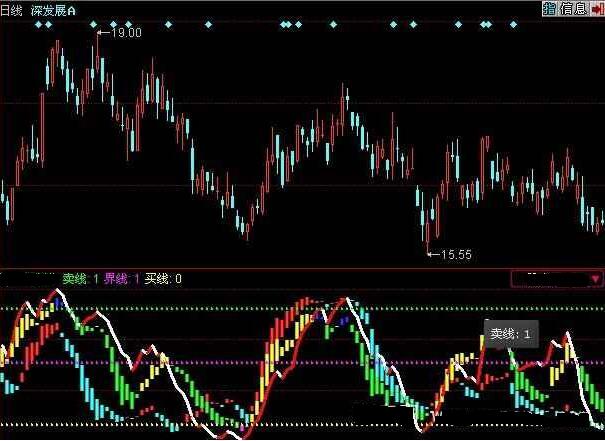Open the 信息 info button

(x=573, y=8)
